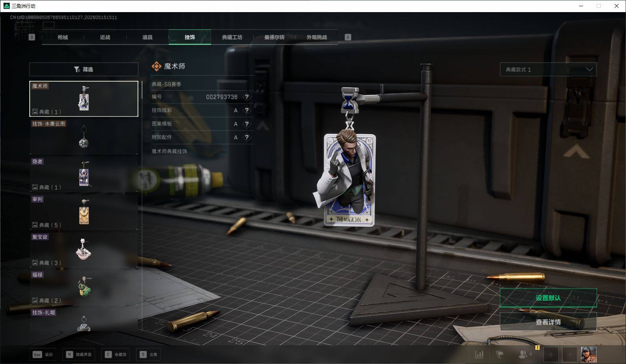Click the flag icon in bottom bar
Screen dimensions: 626x364
click(x=499, y=354)
